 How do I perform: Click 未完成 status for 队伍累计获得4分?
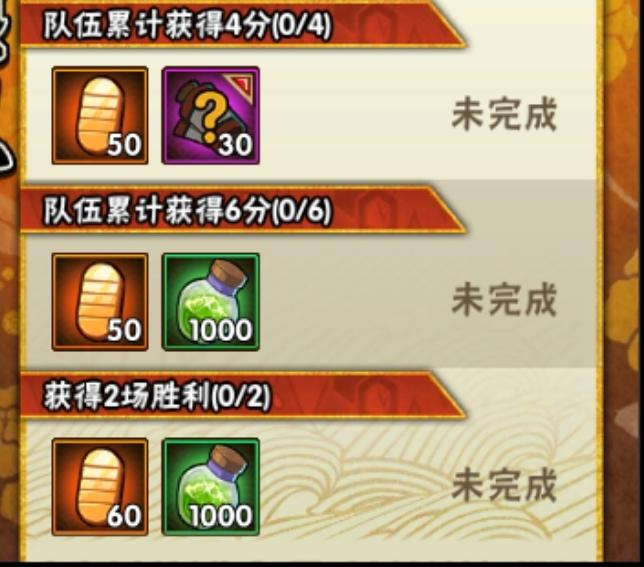point(504,115)
